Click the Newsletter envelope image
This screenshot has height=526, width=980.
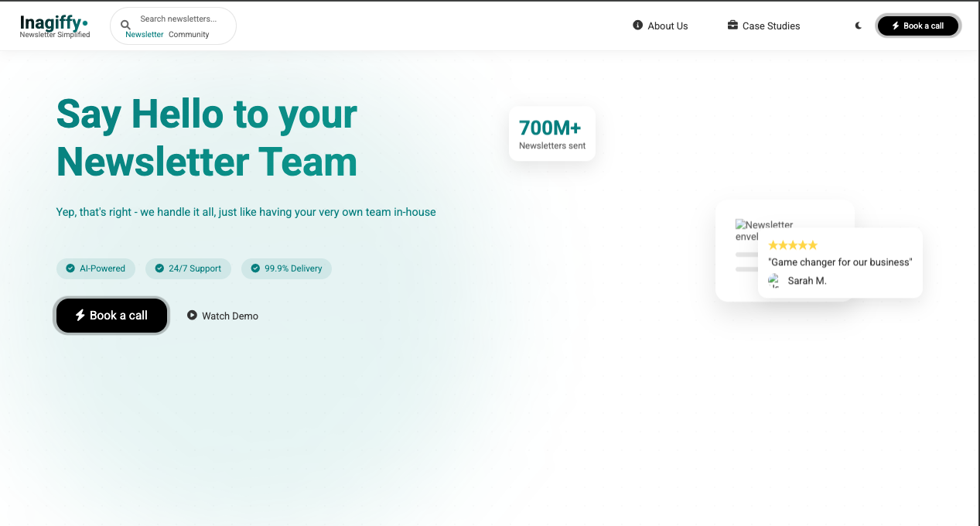tap(764, 231)
